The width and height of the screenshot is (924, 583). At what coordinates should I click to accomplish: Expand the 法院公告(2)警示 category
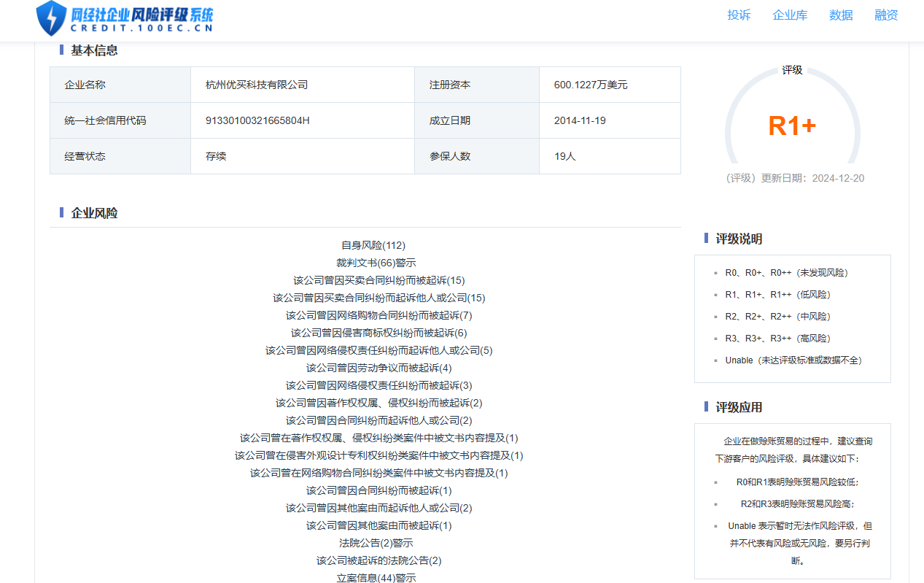tap(376, 543)
